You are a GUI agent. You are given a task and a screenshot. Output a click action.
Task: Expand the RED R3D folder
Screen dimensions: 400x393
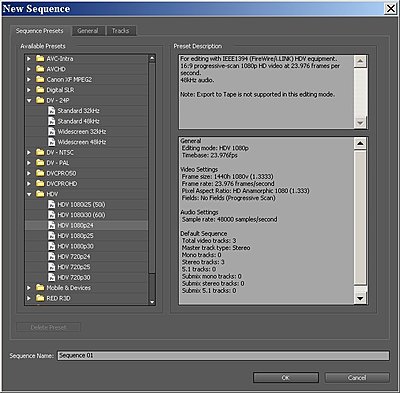pyautogui.click(x=29, y=298)
